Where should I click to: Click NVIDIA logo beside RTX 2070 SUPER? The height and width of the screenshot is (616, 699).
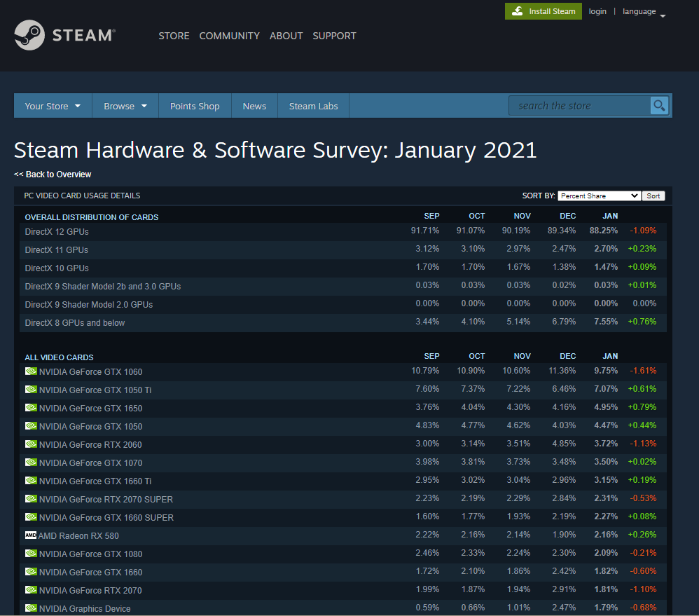tap(31, 499)
